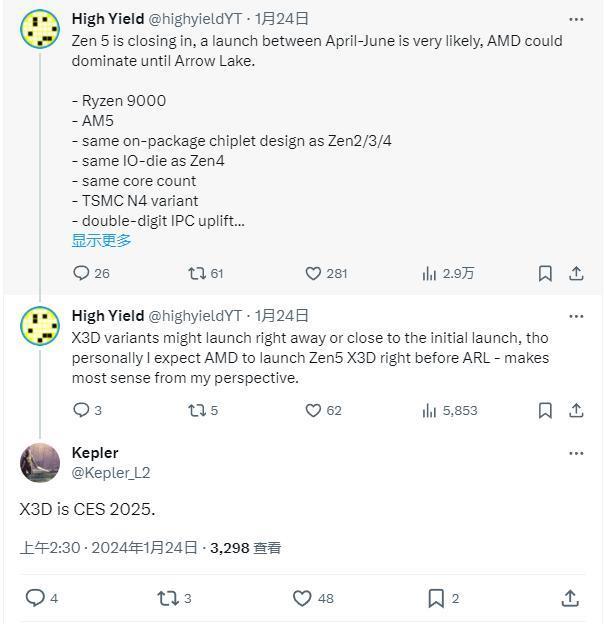604x624 pixels.
Task: Like the X3D variants tweet with 62 likes
Action: pyautogui.click(x=313, y=410)
